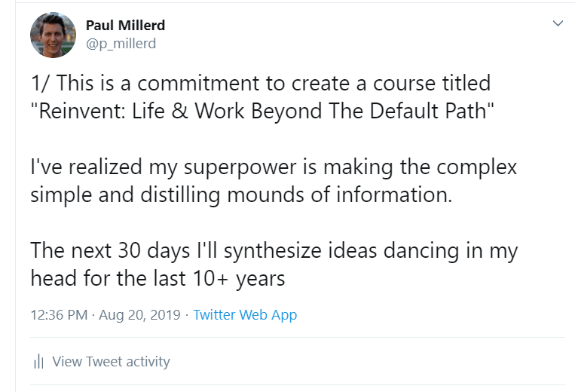The image size is (575, 392).
Task: Click Paul Millerd's profile avatar
Action: [53, 35]
